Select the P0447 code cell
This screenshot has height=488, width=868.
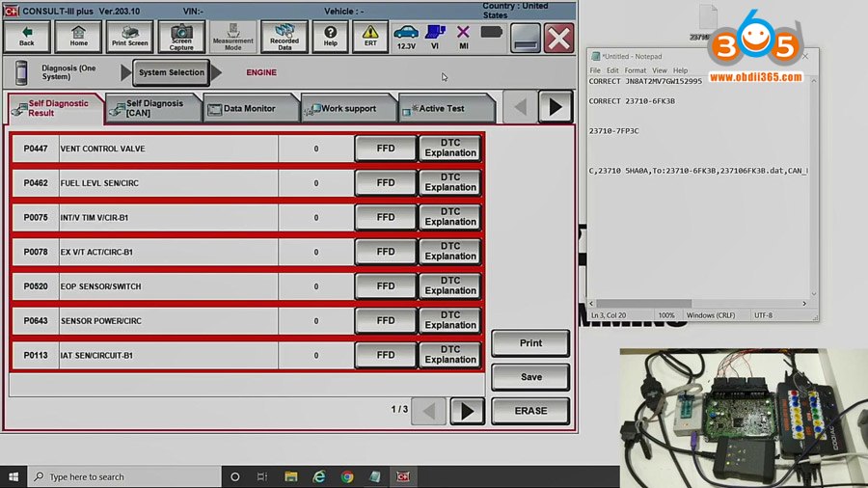(36, 149)
